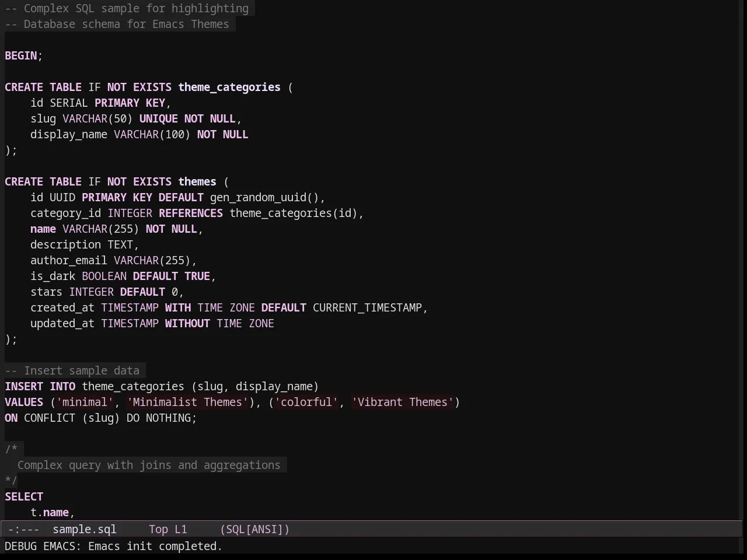Click 'CONFLICT' in the ON CONFLICT line

click(50, 418)
